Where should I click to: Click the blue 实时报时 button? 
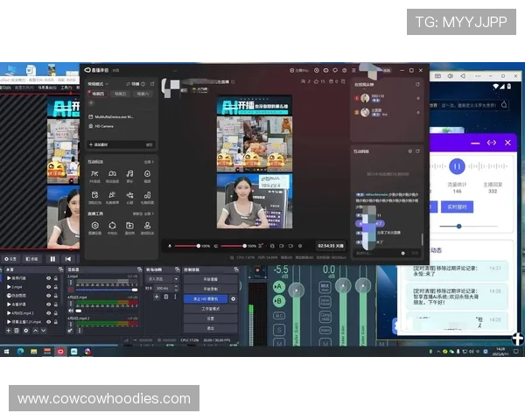pos(457,207)
